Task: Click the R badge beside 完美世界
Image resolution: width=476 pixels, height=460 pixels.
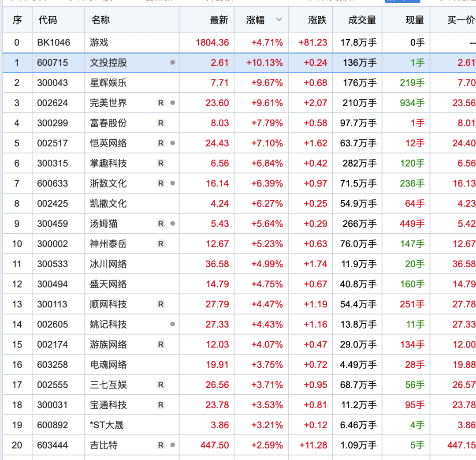Action: pos(161,103)
